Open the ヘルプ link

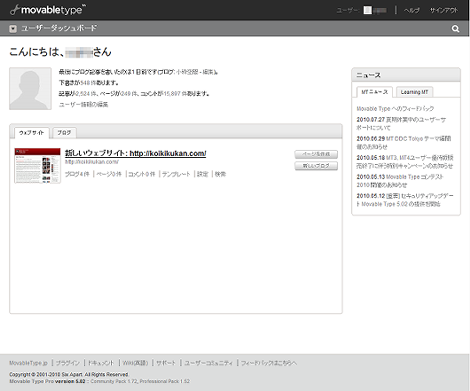point(412,10)
